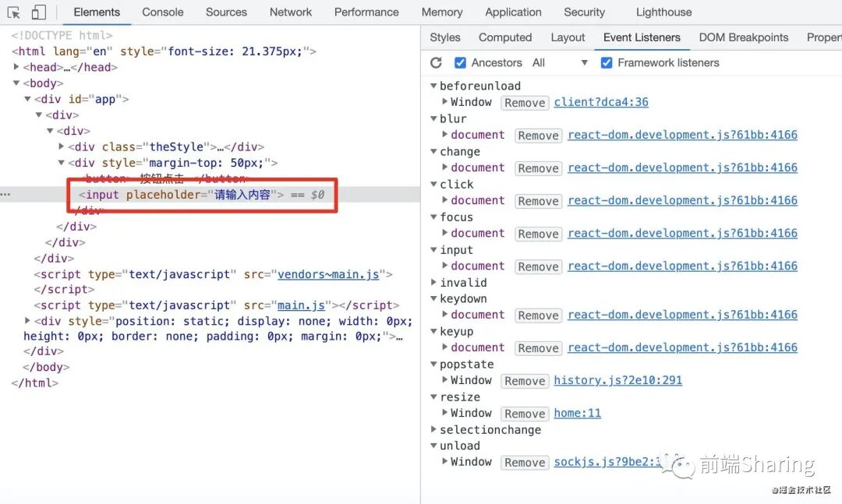The height and width of the screenshot is (504, 842).
Task: Open the Application tab
Action: pos(513,12)
